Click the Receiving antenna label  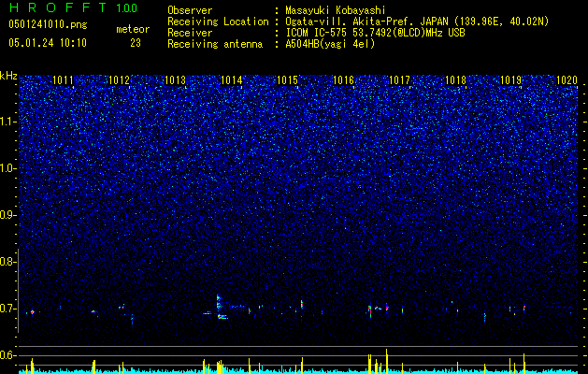coord(215,44)
